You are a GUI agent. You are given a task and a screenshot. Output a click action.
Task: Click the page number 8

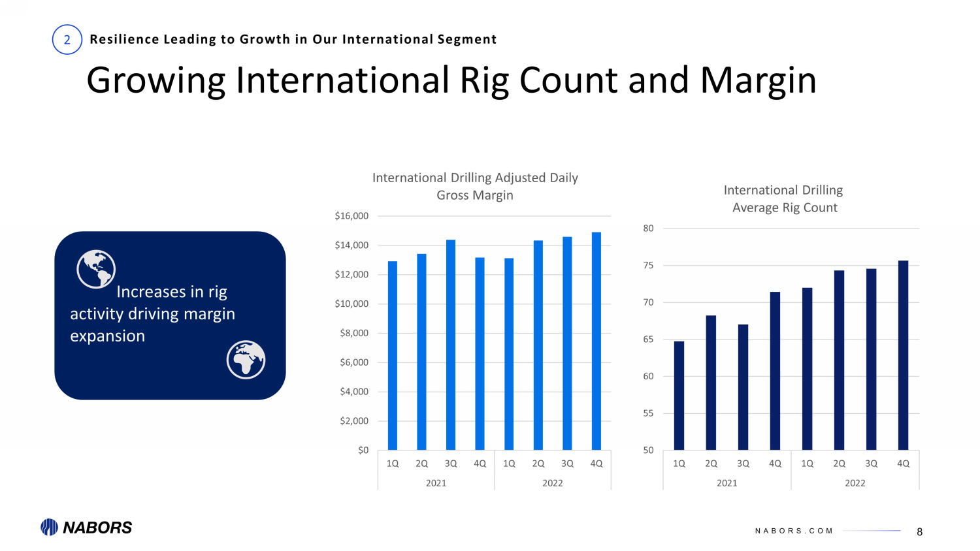[919, 531]
